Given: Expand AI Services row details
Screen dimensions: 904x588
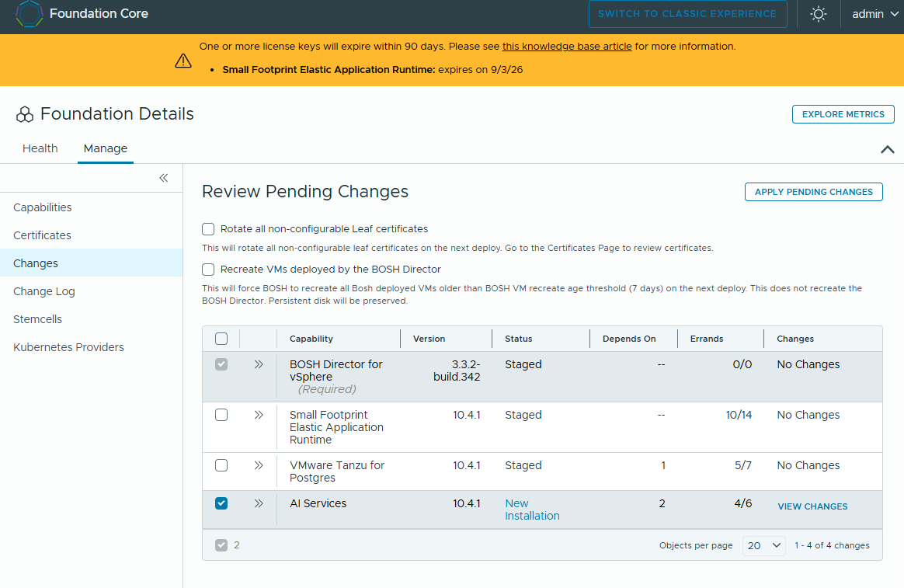Looking at the screenshot, I should [259, 503].
